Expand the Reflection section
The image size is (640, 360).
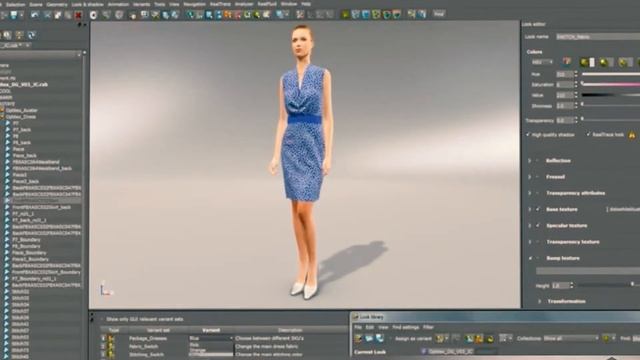(x=530, y=161)
